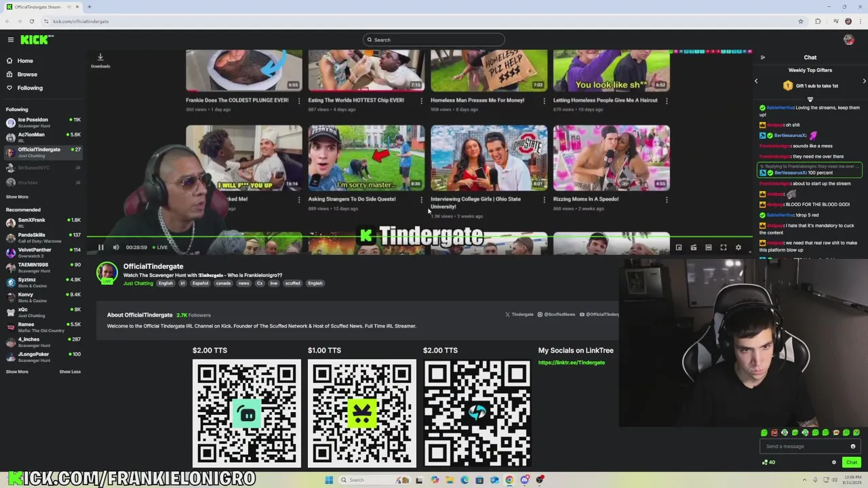Open Browse in sidebar
Screen dimensions: 868x488
(x=27, y=75)
